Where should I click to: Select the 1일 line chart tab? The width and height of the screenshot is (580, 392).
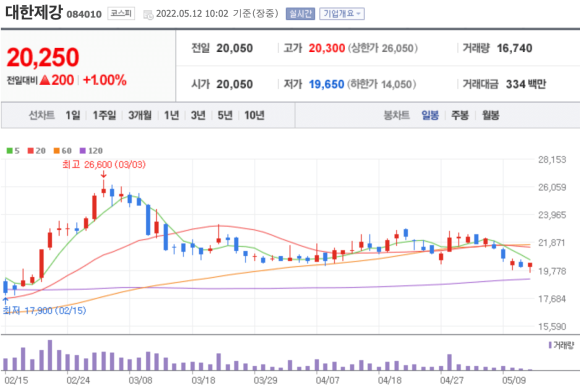tap(73, 115)
